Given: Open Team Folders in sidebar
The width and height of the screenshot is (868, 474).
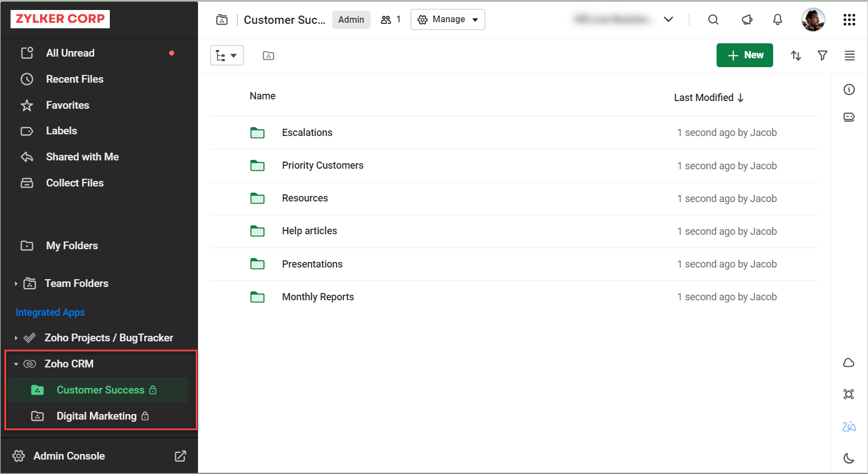Looking at the screenshot, I should [77, 284].
